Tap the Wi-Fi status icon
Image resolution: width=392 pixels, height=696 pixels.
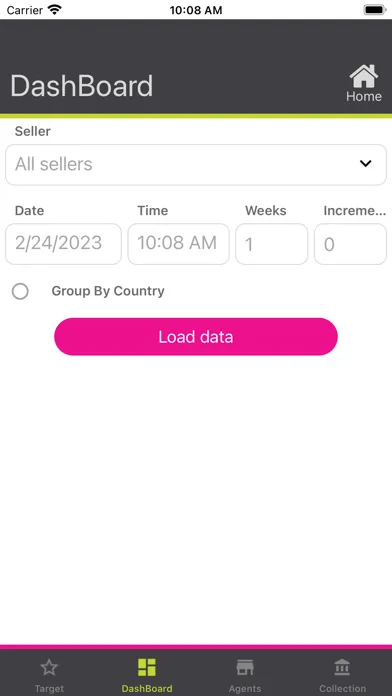pos(55,10)
